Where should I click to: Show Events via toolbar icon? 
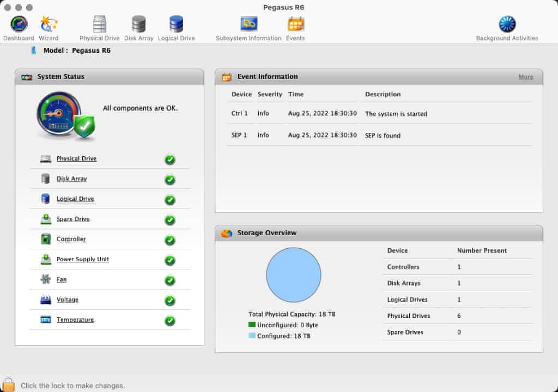click(x=295, y=24)
